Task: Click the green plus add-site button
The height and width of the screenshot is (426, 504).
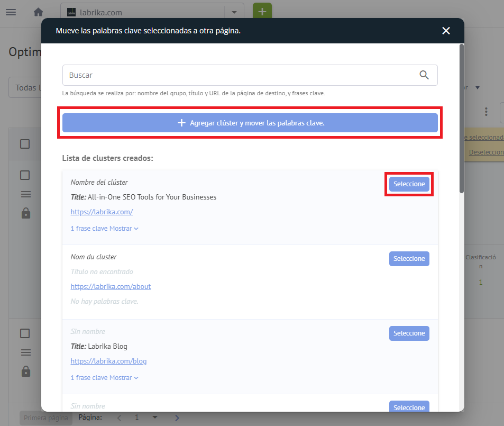Action: coord(262,11)
